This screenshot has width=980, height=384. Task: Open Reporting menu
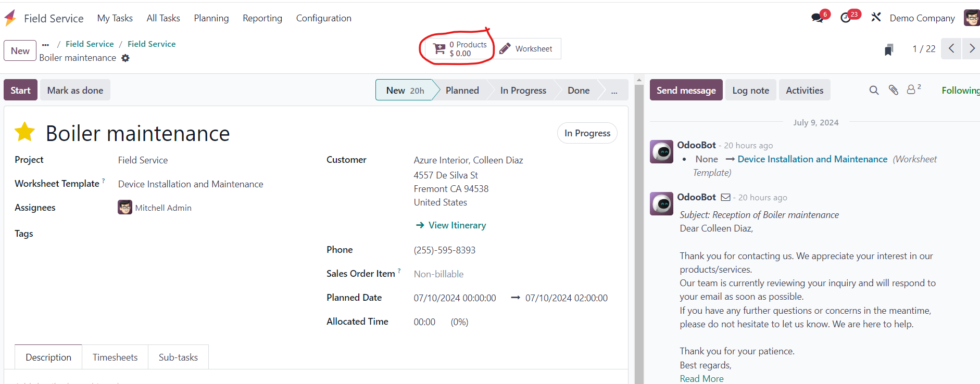(x=262, y=18)
